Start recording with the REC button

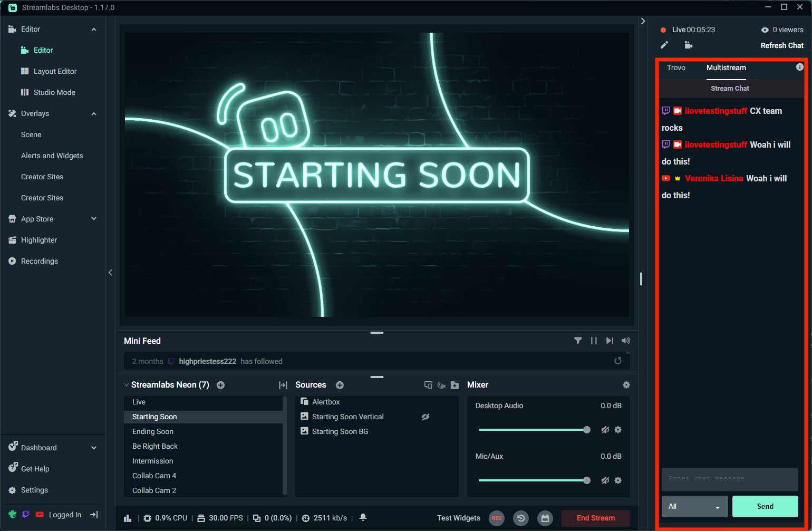pyautogui.click(x=496, y=518)
